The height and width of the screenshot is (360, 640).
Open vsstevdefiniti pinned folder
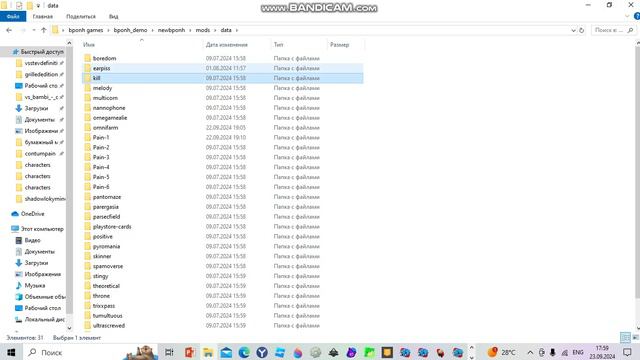(x=40, y=63)
